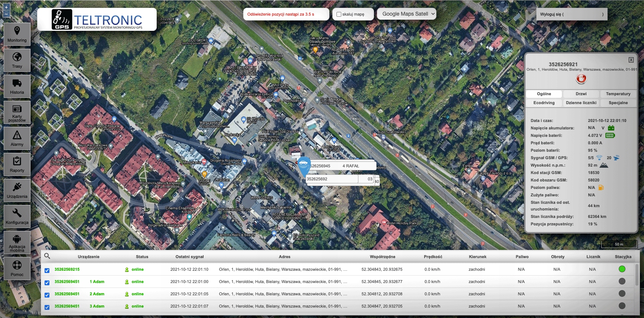This screenshot has height=318, width=644.
Task: Click the search magnifier in device table
Action: tap(47, 256)
